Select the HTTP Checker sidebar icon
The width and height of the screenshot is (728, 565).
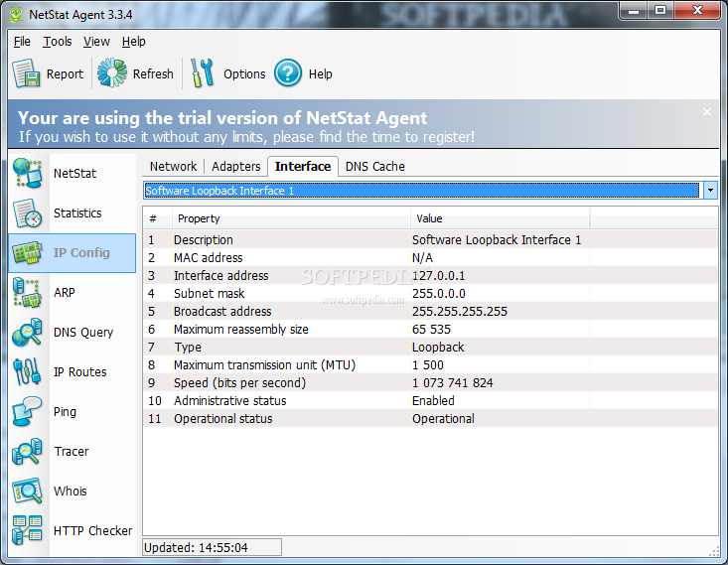click(28, 530)
